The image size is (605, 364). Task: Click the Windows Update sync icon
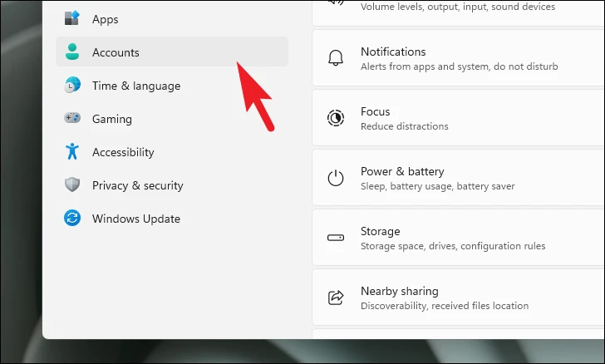point(72,218)
